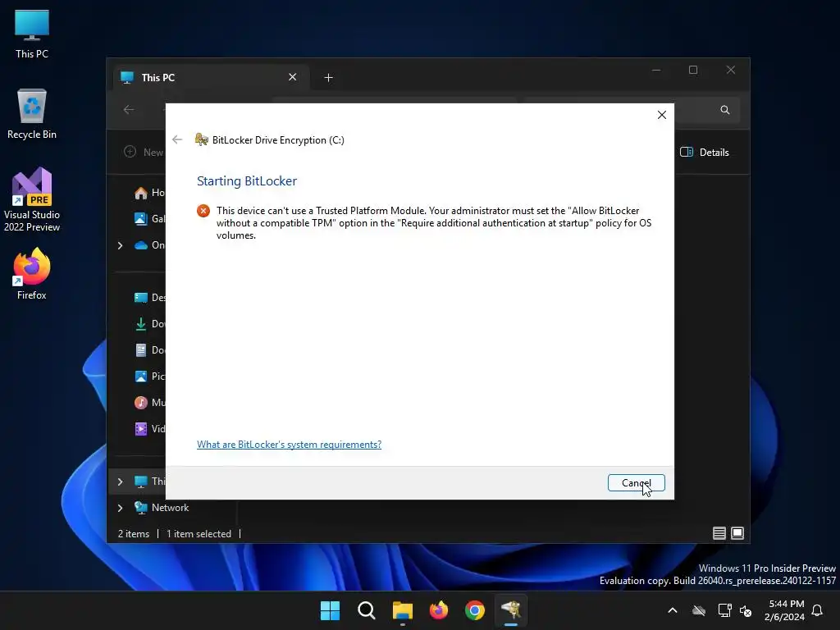
Task: Open the clock and date in taskbar
Action: pos(785,610)
